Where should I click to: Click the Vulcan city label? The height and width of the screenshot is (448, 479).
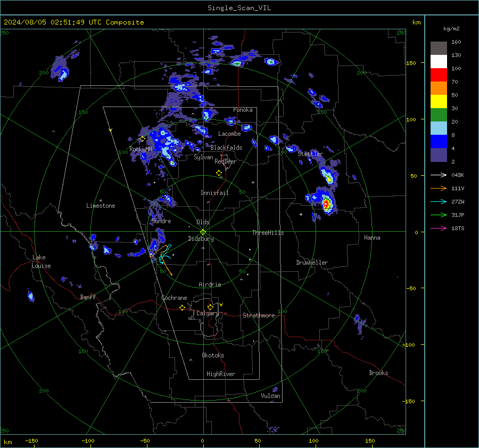pyautogui.click(x=270, y=396)
